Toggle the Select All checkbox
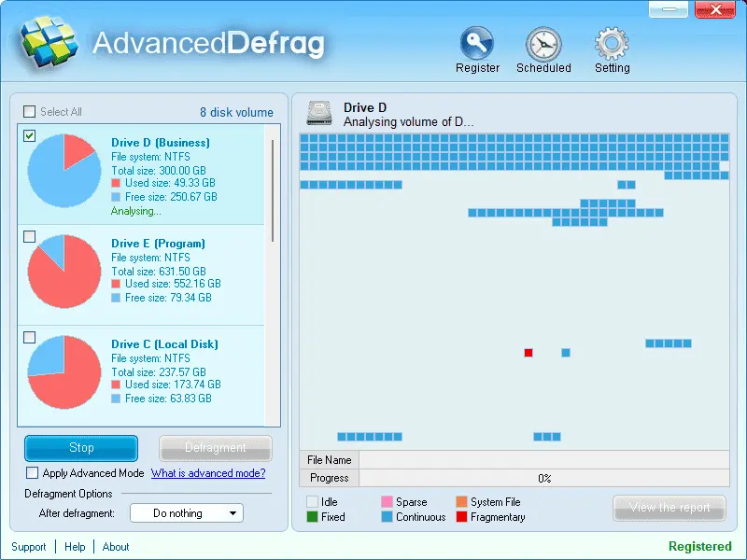This screenshot has width=747, height=560. (x=30, y=111)
